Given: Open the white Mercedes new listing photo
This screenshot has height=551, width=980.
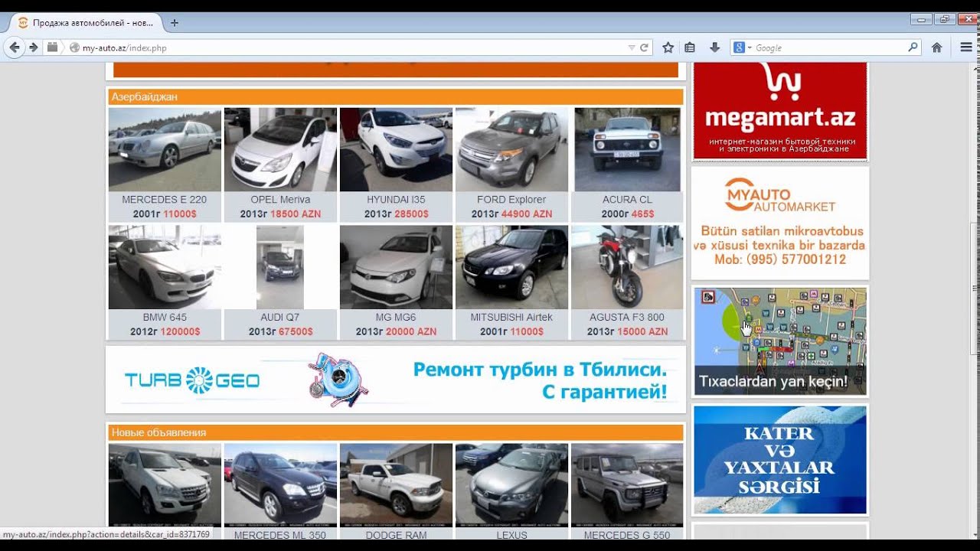Looking at the screenshot, I should 165,485.
